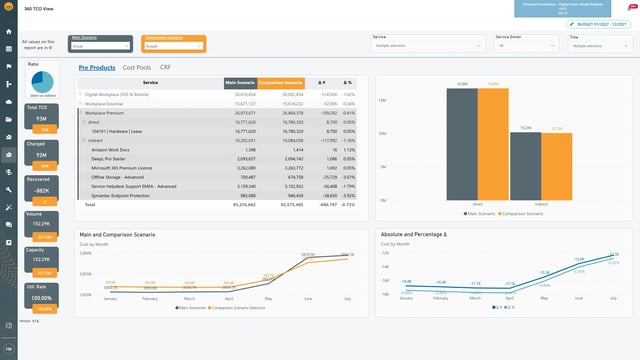Select the Amazon Work Docs row

pos(217,150)
